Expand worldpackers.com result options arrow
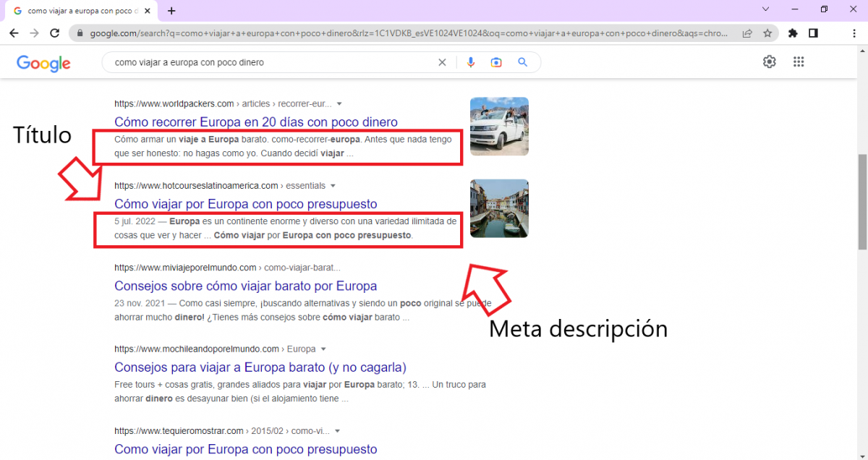 tap(339, 104)
